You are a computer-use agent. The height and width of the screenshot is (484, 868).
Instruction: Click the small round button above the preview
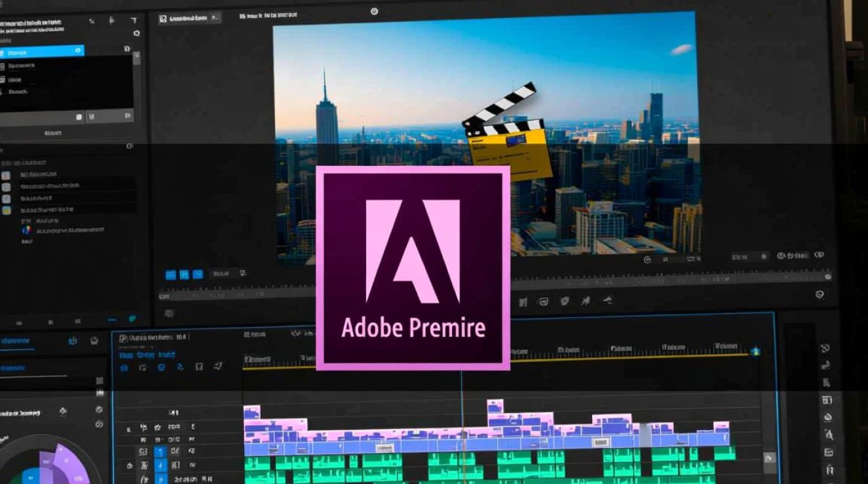(x=374, y=11)
